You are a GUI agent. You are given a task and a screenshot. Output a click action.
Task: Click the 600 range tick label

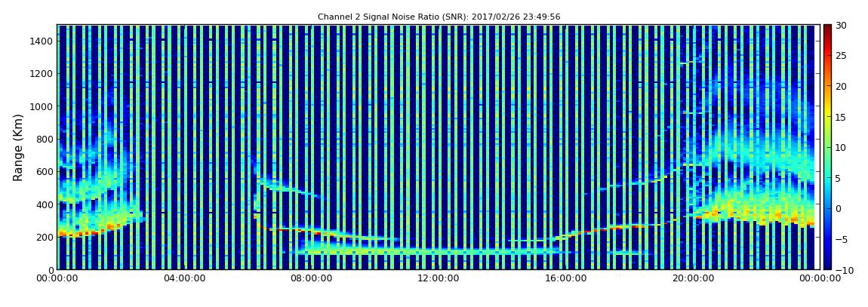pos(45,171)
